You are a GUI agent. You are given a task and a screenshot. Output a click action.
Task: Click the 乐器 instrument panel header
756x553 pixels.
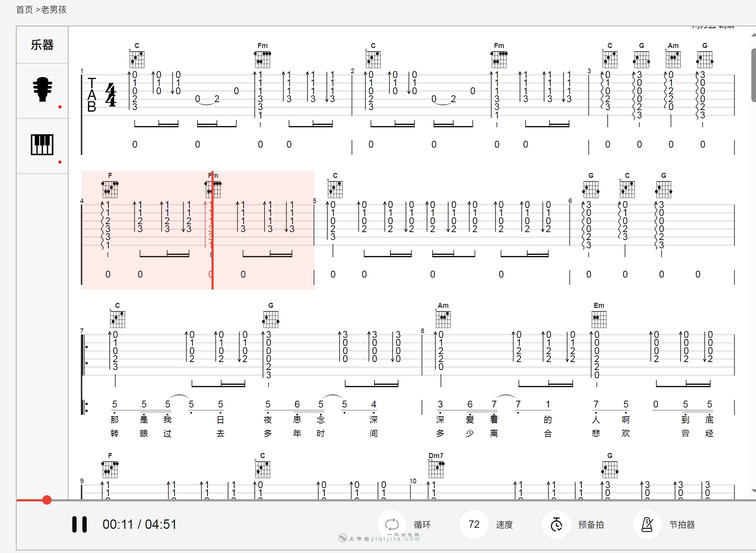click(42, 45)
